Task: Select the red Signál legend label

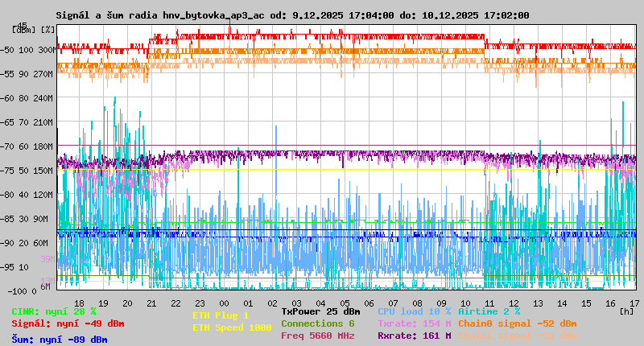Action: coord(68,323)
